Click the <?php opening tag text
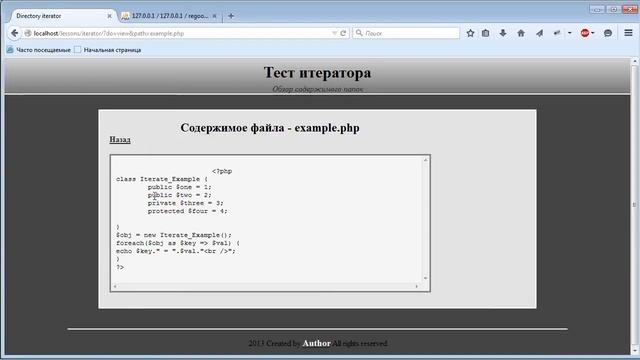Image resolution: width=640 pixels, height=360 pixels. click(222, 171)
